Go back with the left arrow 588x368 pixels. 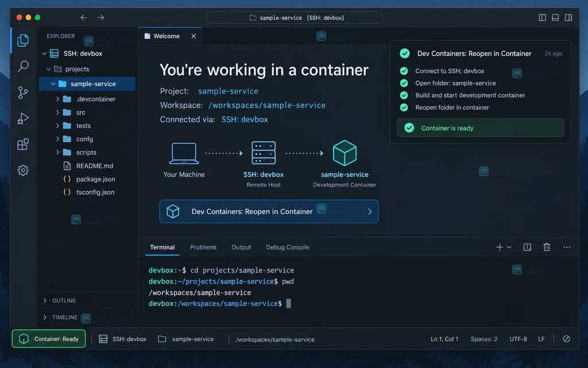pos(84,18)
